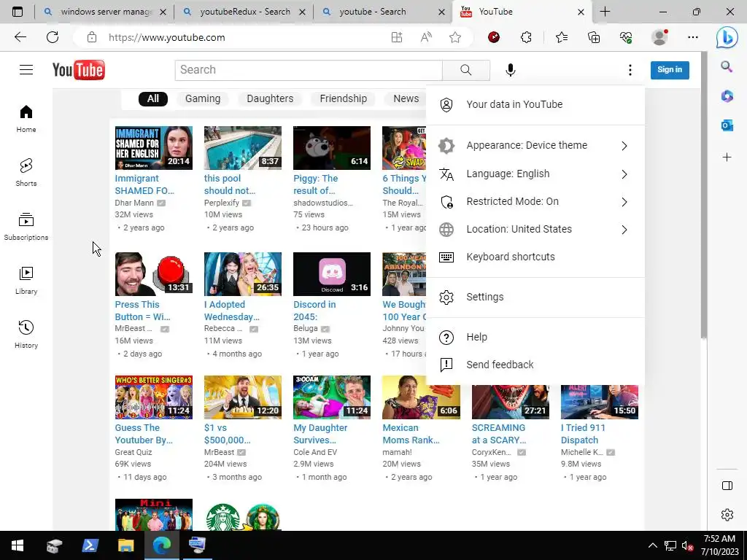747x560 pixels.
Task: Open the Extensions puzzle icon
Action: tap(526, 37)
